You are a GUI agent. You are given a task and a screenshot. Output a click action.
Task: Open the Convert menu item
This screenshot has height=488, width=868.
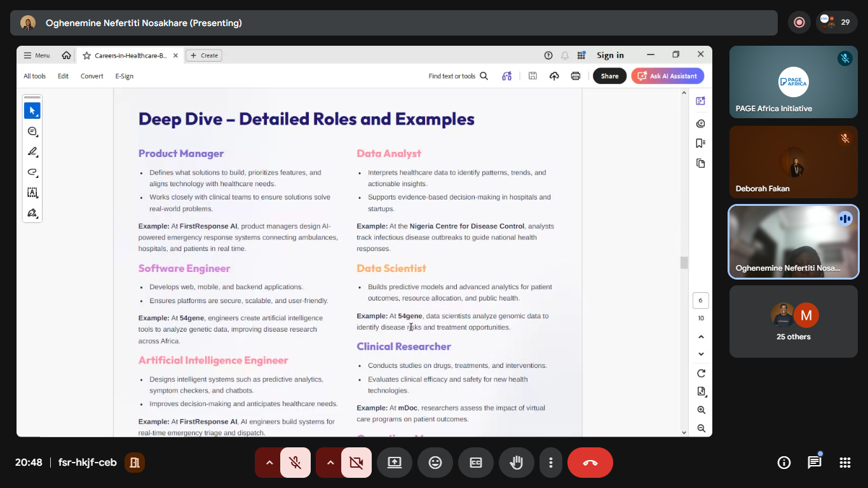click(x=92, y=76)
